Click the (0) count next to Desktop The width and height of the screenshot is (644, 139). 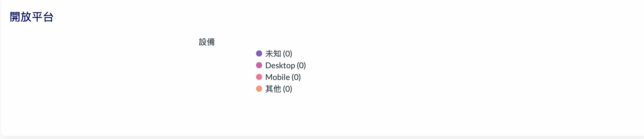(x=301, y=65)
